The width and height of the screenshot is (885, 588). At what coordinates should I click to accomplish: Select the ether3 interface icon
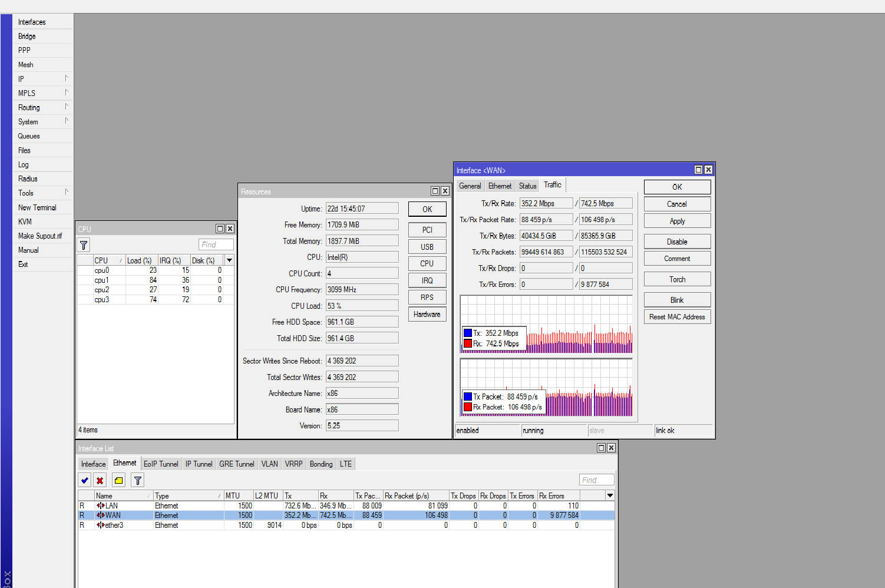click(101, 525)
